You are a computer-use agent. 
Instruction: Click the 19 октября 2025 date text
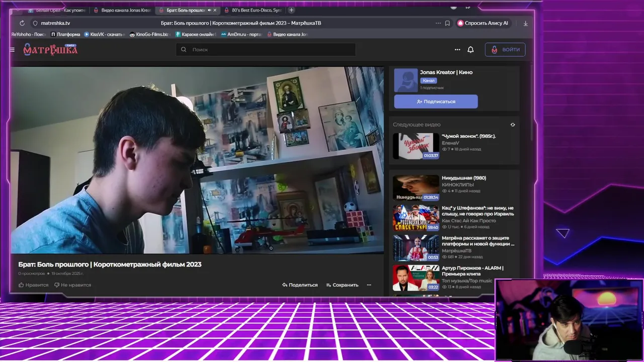point(67,274)
